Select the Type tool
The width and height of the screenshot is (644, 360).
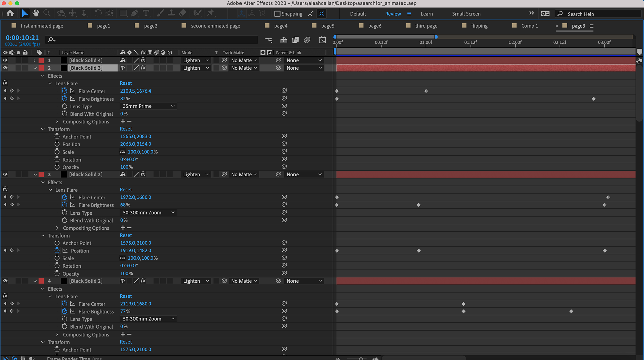(146, 13)
